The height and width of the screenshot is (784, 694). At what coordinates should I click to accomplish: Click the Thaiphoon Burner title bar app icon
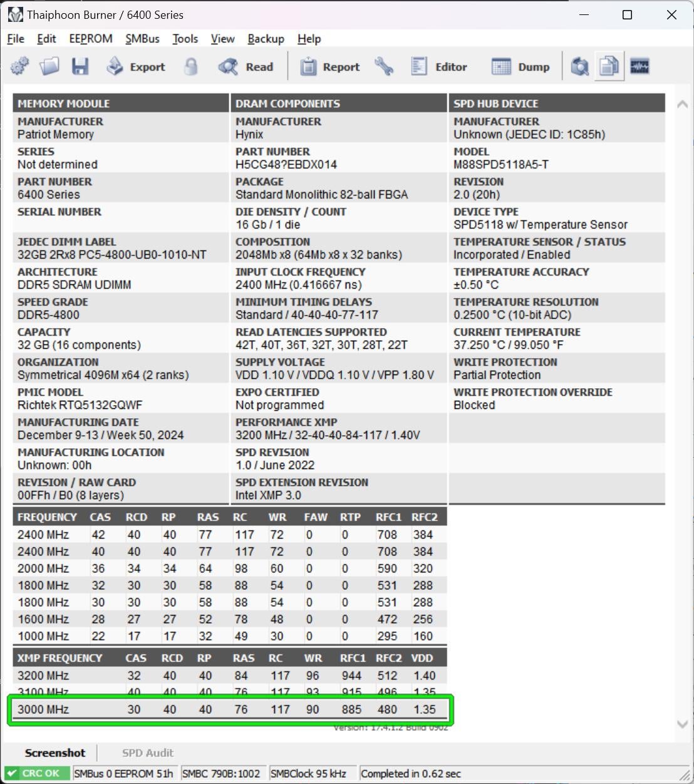15,14
